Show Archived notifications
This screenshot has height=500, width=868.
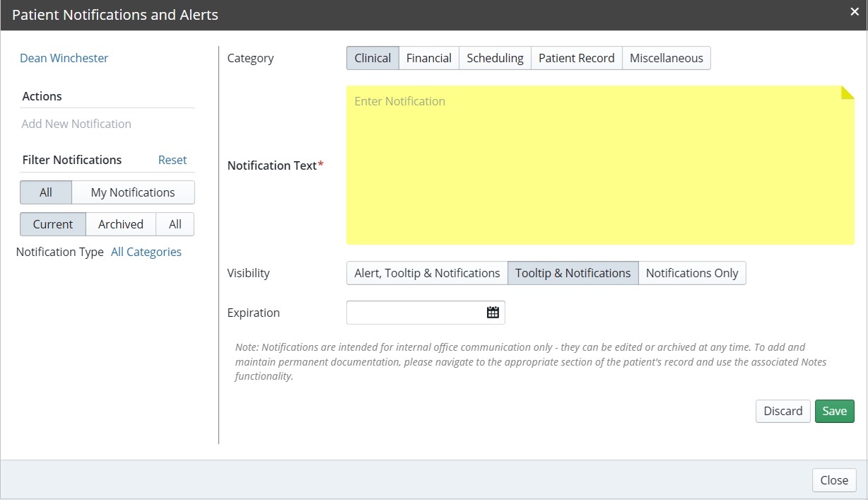point(121,224)
